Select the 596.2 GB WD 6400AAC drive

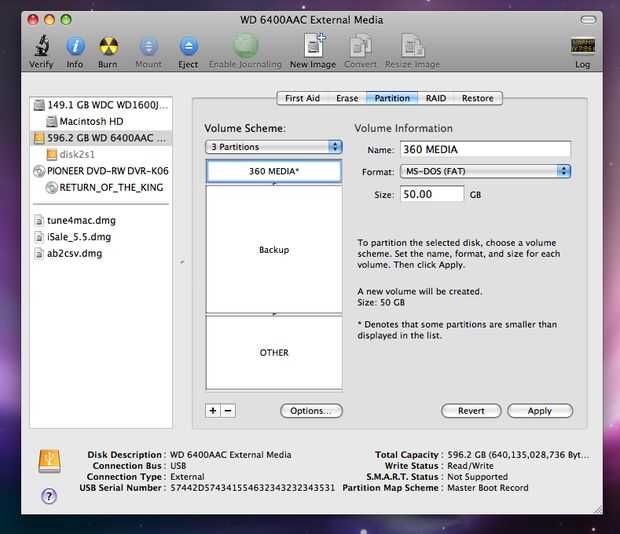tap(101, 138)
